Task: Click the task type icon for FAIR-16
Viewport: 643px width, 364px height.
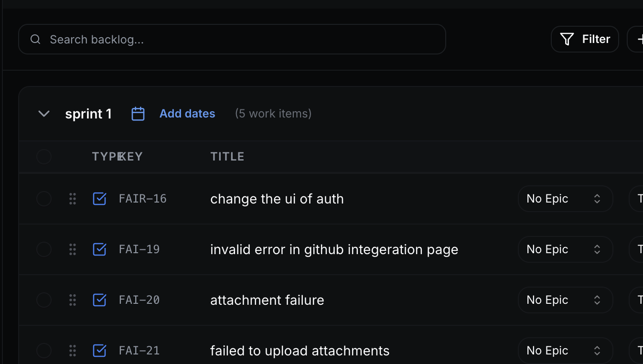Action: pos(99,199)
